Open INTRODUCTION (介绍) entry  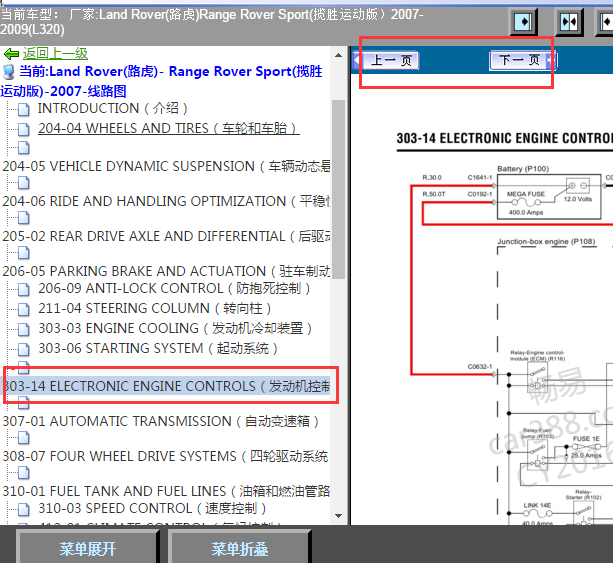pos(113,108)
